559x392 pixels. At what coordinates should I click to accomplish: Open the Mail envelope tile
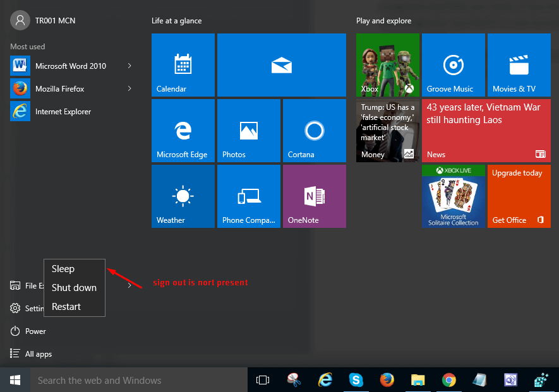[281, 65]
